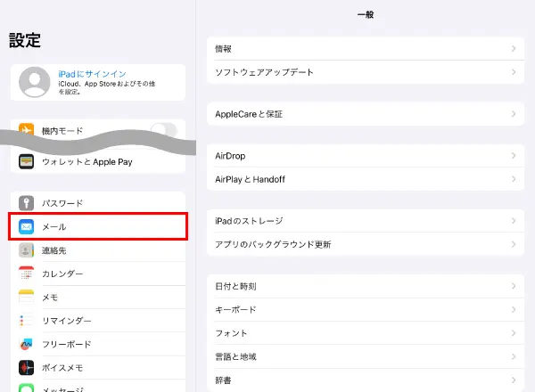The height and width of the screenshot is (392, 535).
Task: Select リマインダー in the sidebar
Action: pyautogui.click(x=98, y=321)
